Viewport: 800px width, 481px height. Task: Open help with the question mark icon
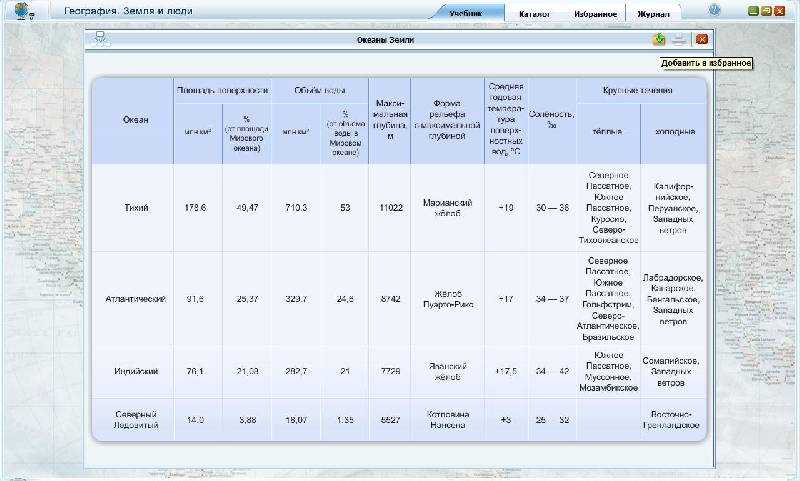coord(715,10)
